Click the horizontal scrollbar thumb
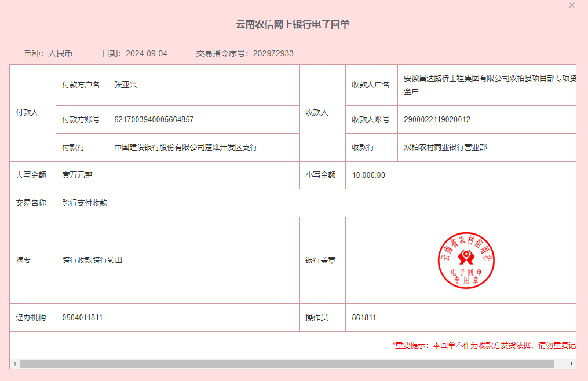This screenshot has height=381, width=588. click(x=286, y=364)
